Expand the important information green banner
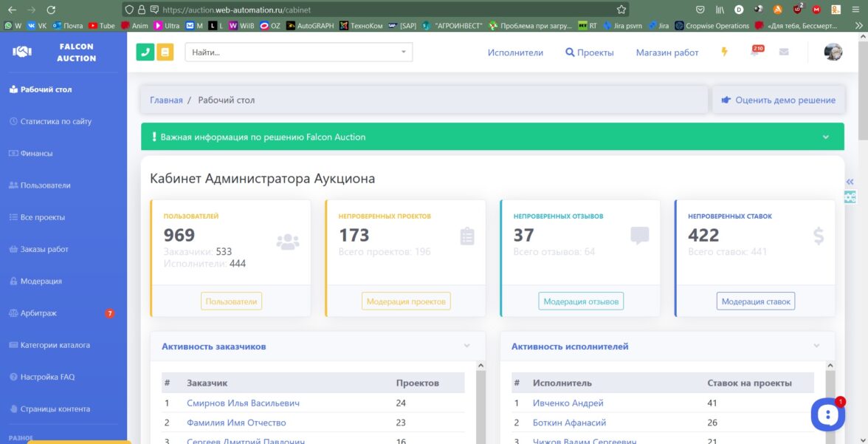 click(x=825, y=137)
